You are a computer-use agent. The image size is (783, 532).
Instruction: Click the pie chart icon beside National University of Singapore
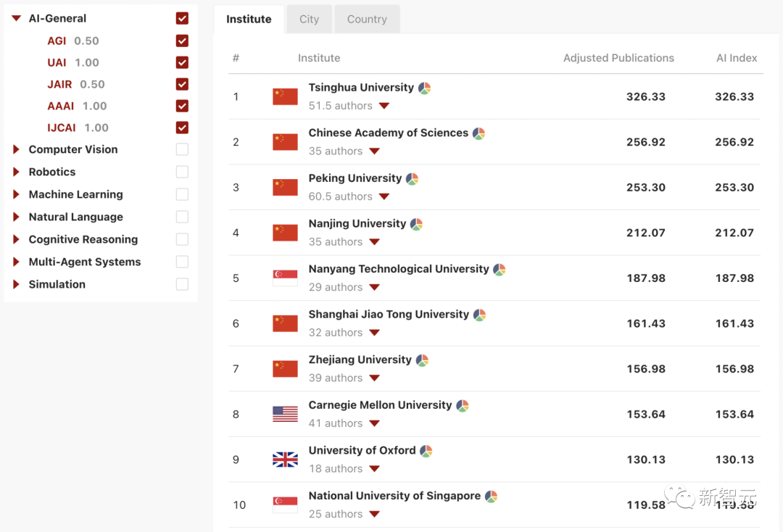(x=492, y=495)
